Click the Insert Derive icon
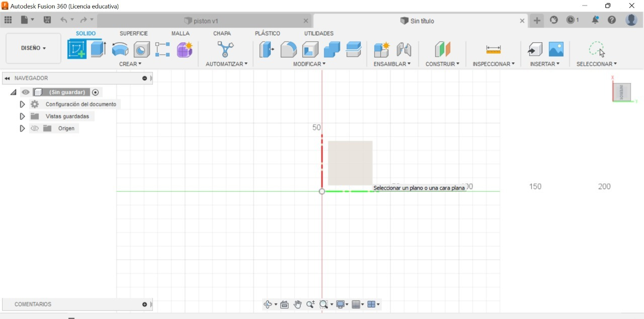This screenshot has height=319, width=644. [535, 49]
